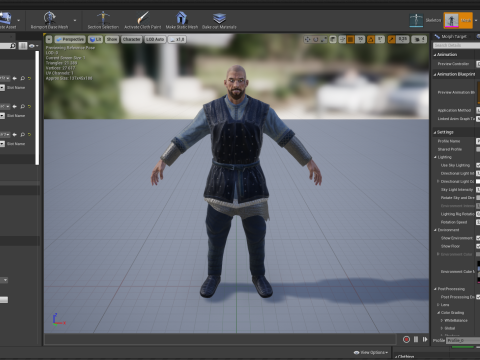Image resolution: width=480 pixels, height=360 pixels.
Task: Open the viewport options arrow menu
Action: tap(49, 40)
